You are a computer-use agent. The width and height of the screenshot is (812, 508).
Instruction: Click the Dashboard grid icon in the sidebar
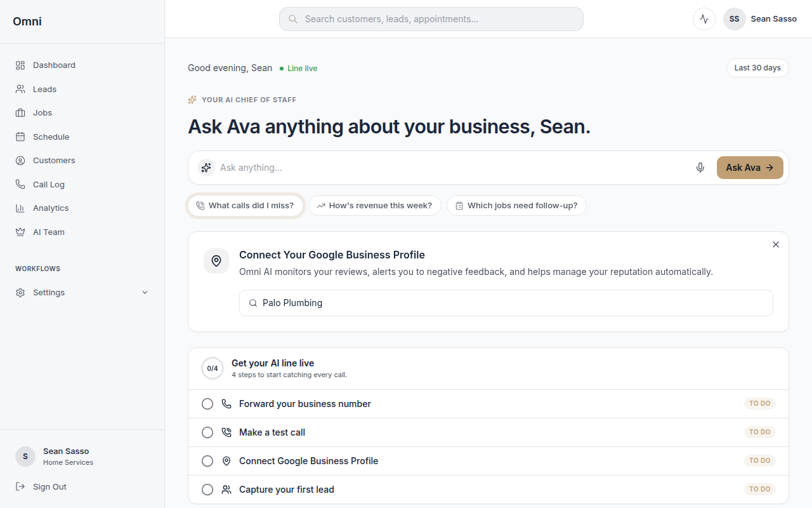point(20,65)
